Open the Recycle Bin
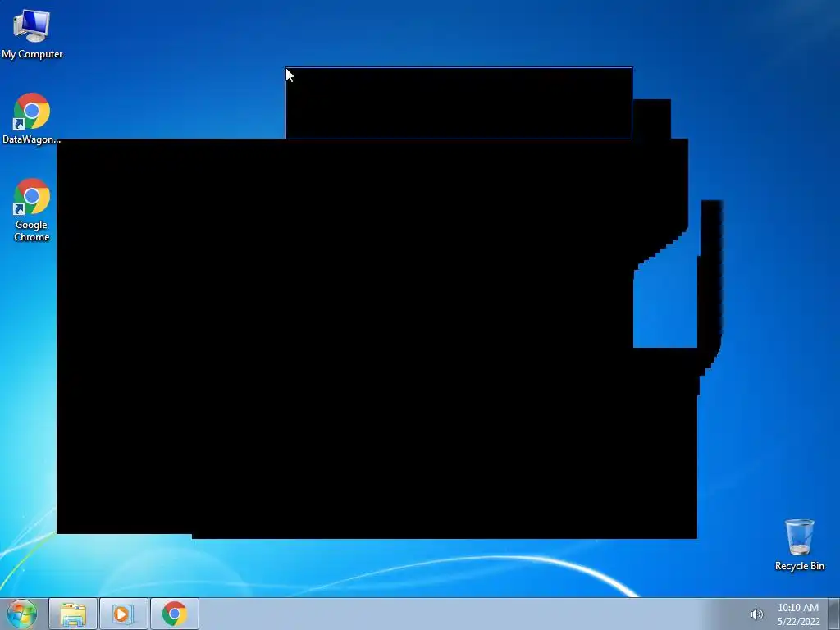840x630 pixels. pyautogui.click(x=799, y=545)
